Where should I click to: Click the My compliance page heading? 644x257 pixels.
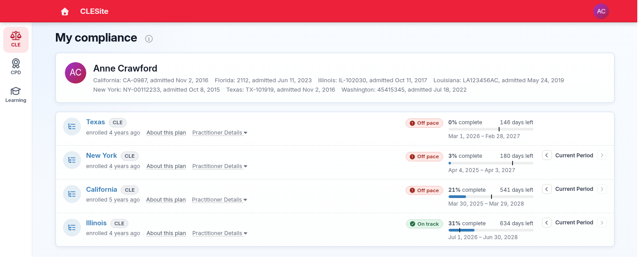pos(96,38)
